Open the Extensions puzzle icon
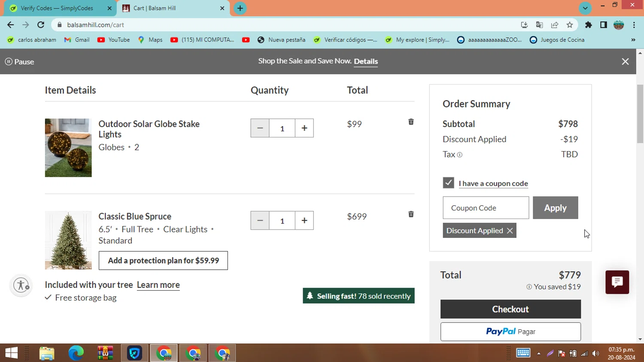644x362 pixels. (588, 25)
